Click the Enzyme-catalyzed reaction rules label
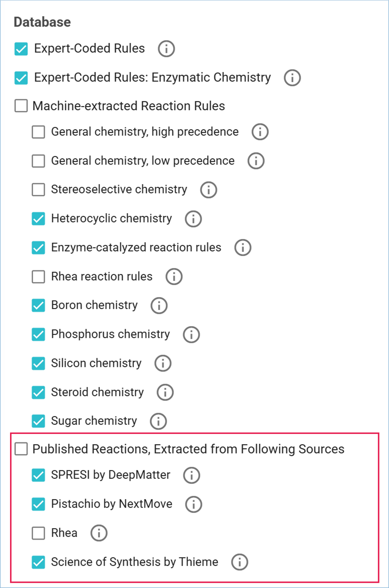 point(136,248)
